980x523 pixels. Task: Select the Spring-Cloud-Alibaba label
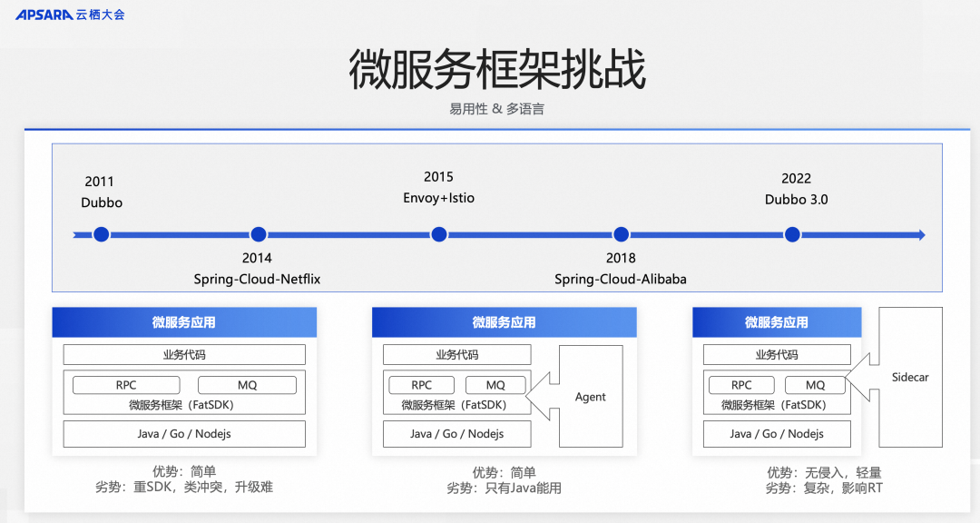click(x=620, y=279)
